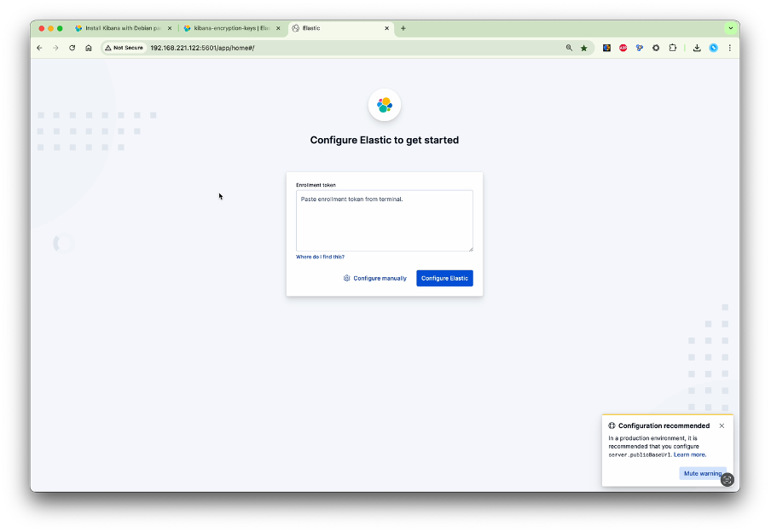Click the blue hummingbird-style extension icon
This screenshot has height=532, width=771.
(x=639, y=48)
